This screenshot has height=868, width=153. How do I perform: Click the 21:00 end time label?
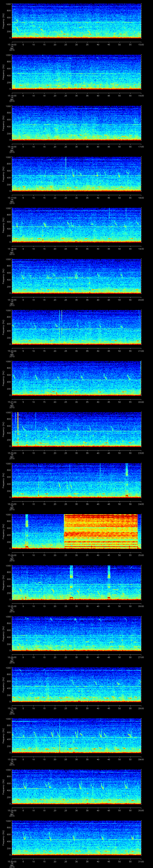pos(141,351)
